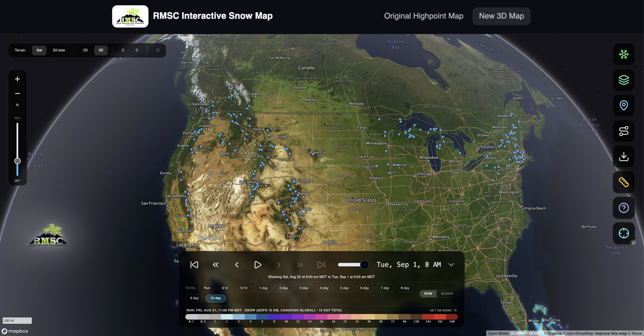
Task: Open the Original Highpoint Map tab
Action: (424, 16)
